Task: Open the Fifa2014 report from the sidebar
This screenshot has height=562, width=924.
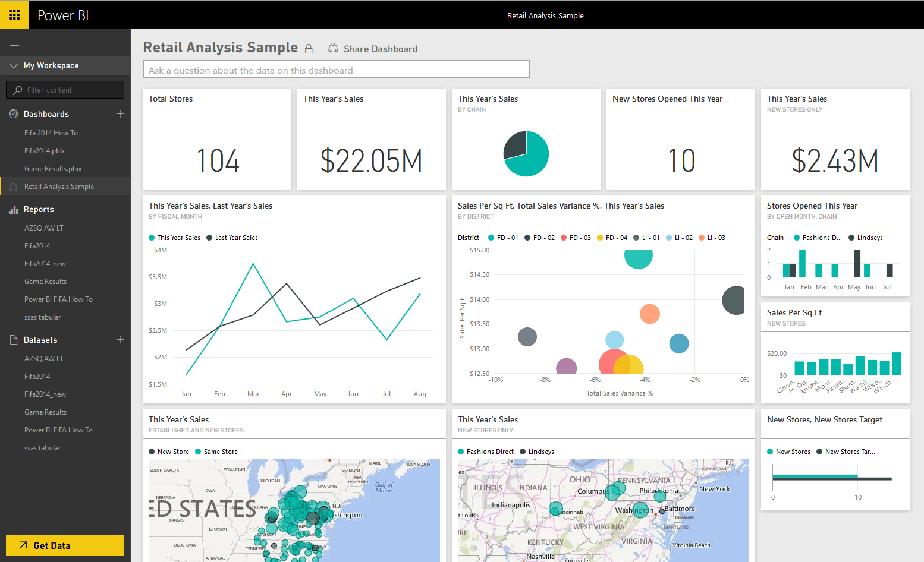Action: (x=37, y=245)
